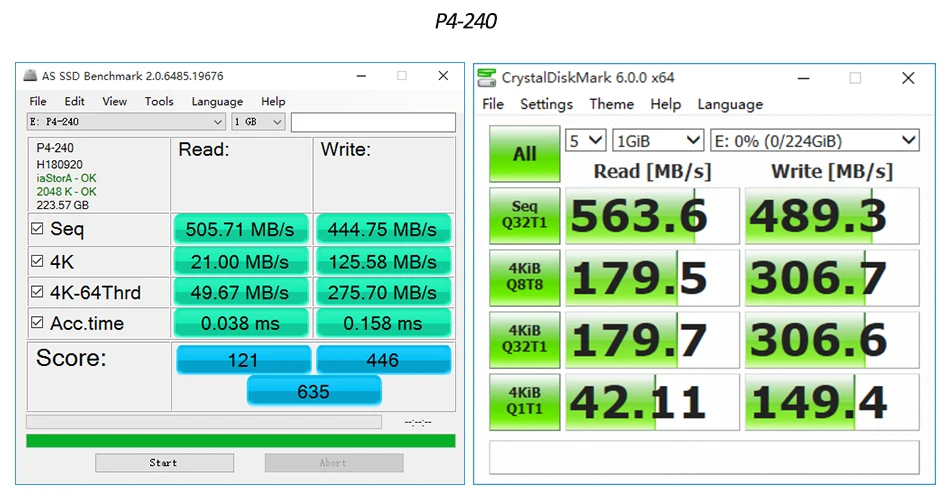Image resolution: width=950 pixels, height=500 pixels.
Task: Open the E: 0% (0/224GiB) drive dropdown
Action: click(x=814, y=141)
